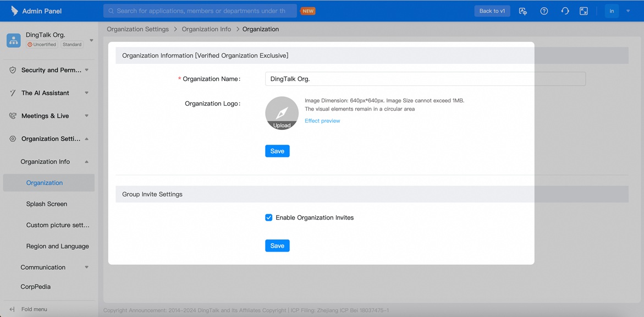Collapse the Organization Info submenu arrow

pos(87,162)
